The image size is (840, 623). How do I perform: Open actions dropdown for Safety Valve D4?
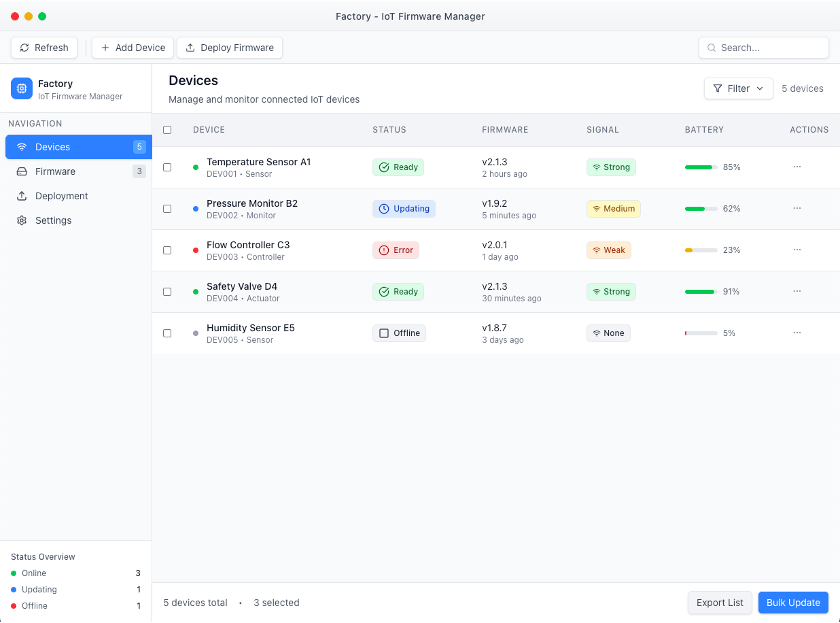(797, 291)
